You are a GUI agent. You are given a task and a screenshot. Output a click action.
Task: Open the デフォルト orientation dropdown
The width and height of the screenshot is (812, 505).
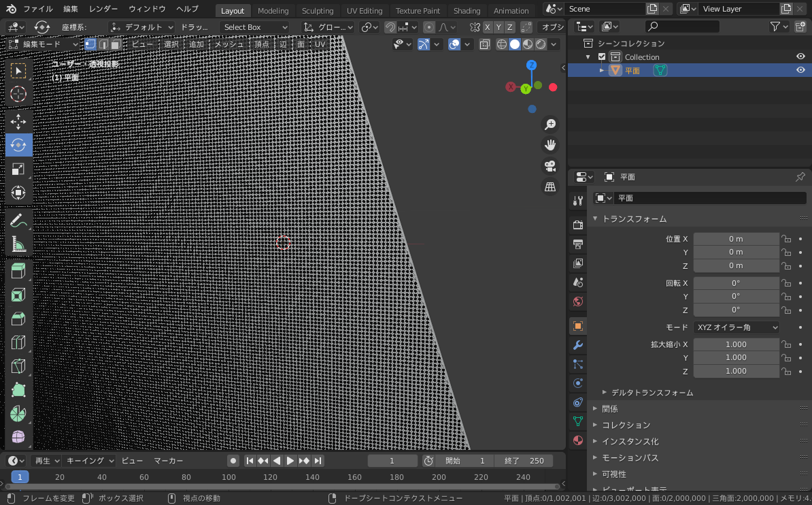(x=141, y=27)
